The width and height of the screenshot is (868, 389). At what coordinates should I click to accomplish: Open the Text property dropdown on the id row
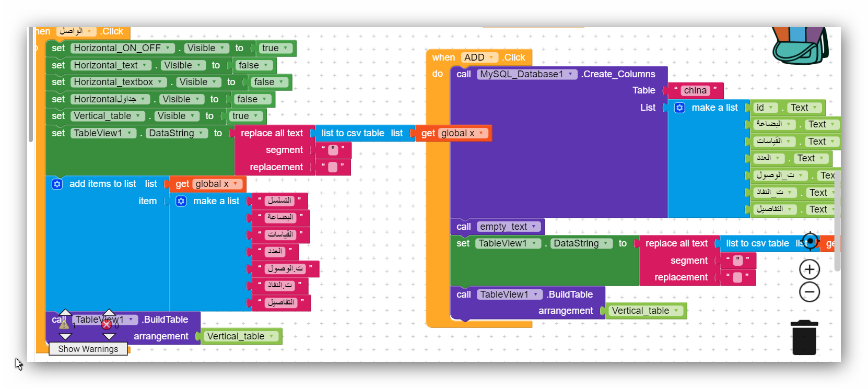pyautogui.click(x=805, y=108)
